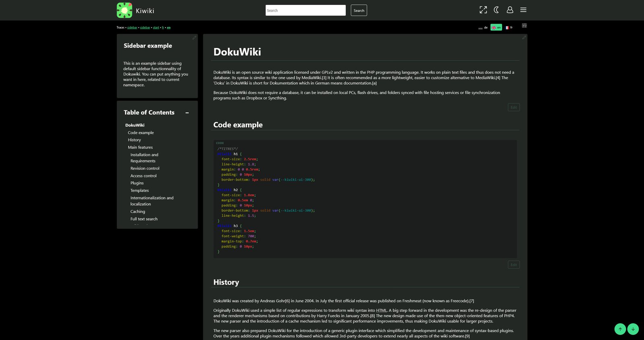The image size is (644, 340).
Task: Click the main page edit pencil icon
Action: pyautogui.click(x=524, y=37)
